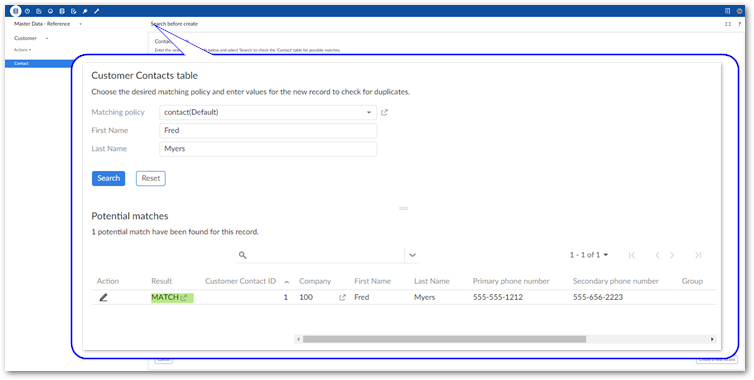Click the scrollbar left arrow

(298, 339)
